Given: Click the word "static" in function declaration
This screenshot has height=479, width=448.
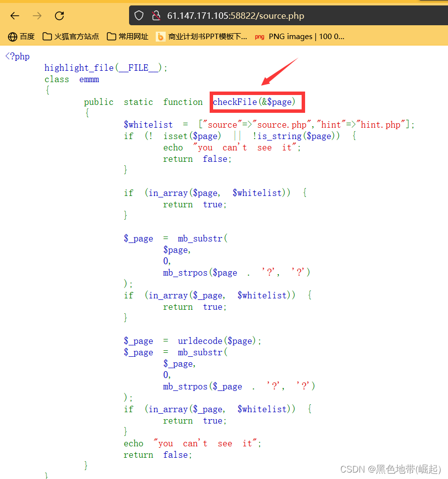Looking at the screenshot, I should coord(138,102).
